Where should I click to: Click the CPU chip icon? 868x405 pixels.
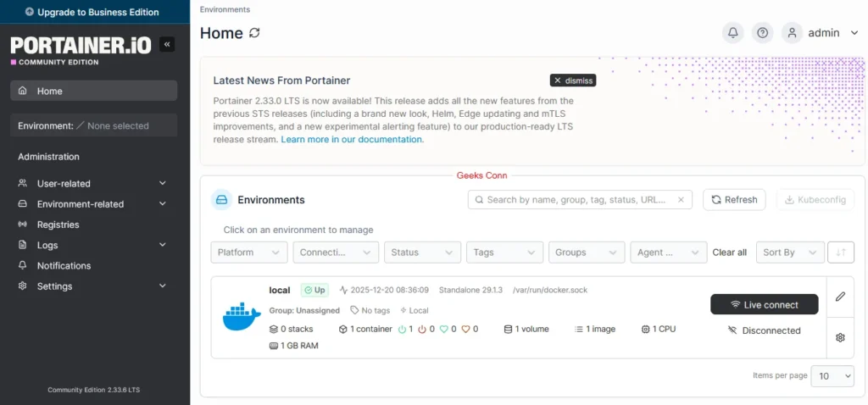645,330
